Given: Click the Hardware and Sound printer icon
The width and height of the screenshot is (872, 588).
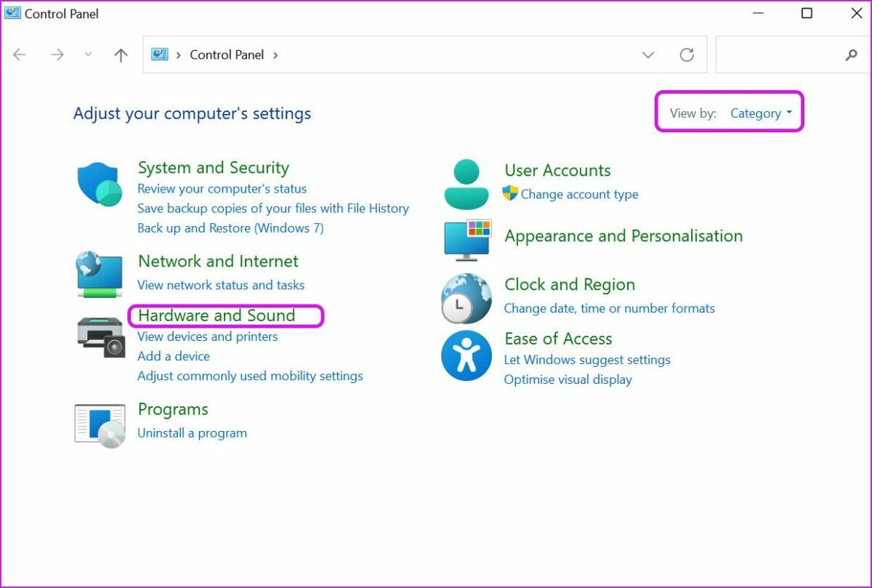Looking at the screenshot, I should [x=101, y=337].
